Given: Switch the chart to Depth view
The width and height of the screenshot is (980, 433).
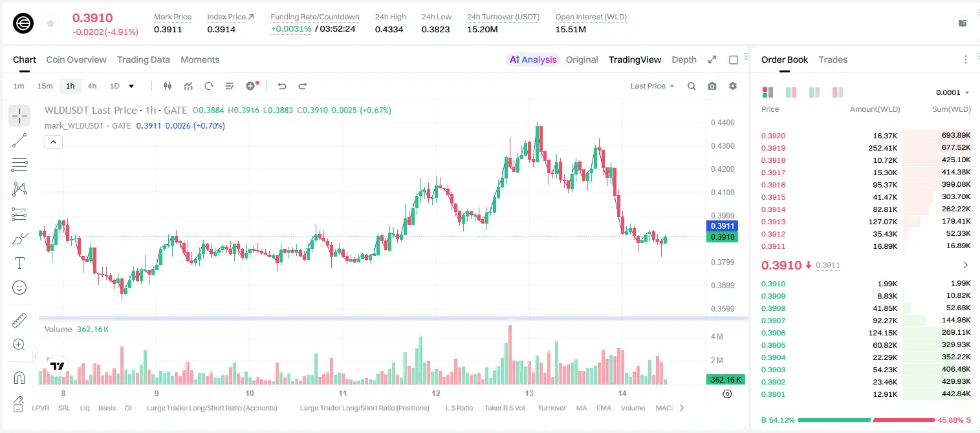Looking at the screenshot, I should [x=684, y=59].
